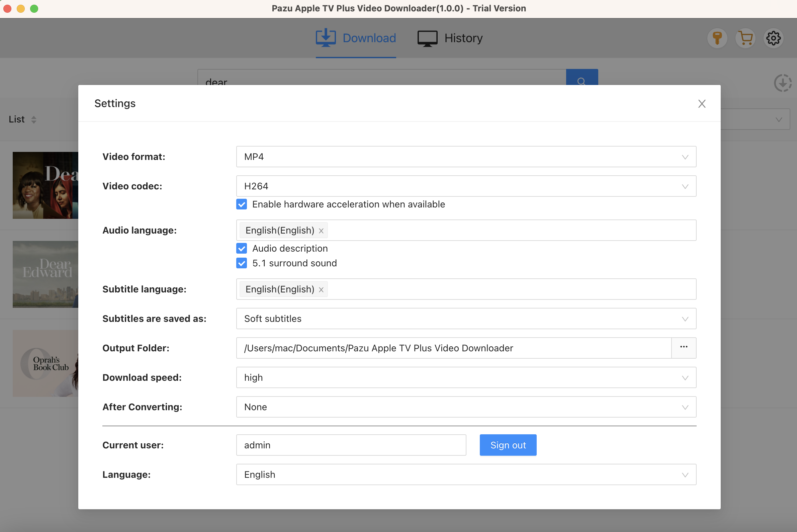Click the Sign out button

tap(508, 445)
